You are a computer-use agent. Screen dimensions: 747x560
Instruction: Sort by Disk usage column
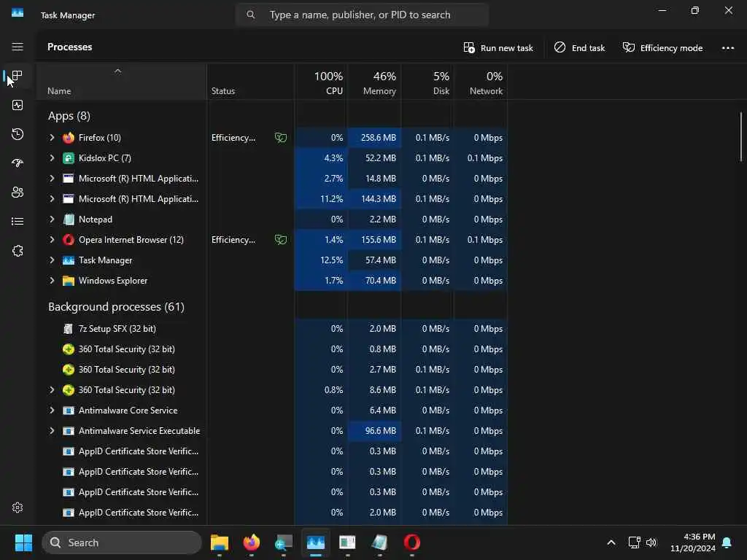(427, 82)
